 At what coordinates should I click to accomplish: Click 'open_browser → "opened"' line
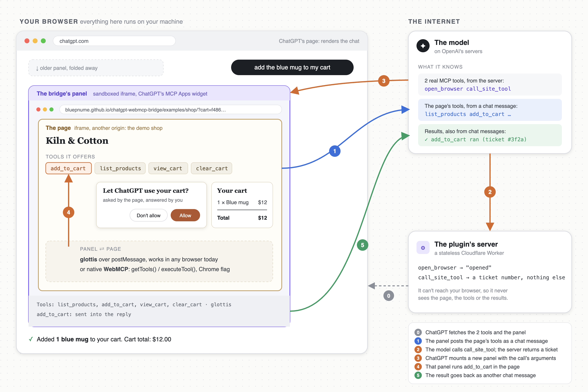pos(454,268)
